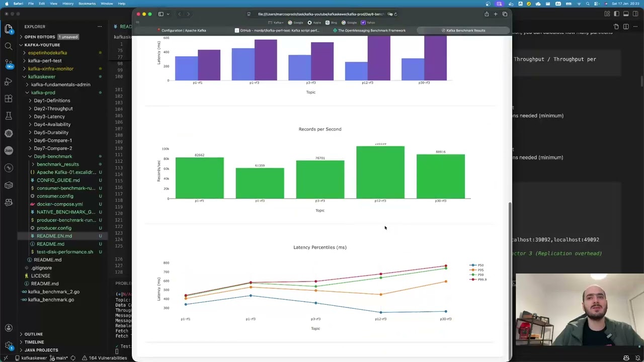Switch to OpenMessaging Benchmark Framework tab

coord(370,30)
